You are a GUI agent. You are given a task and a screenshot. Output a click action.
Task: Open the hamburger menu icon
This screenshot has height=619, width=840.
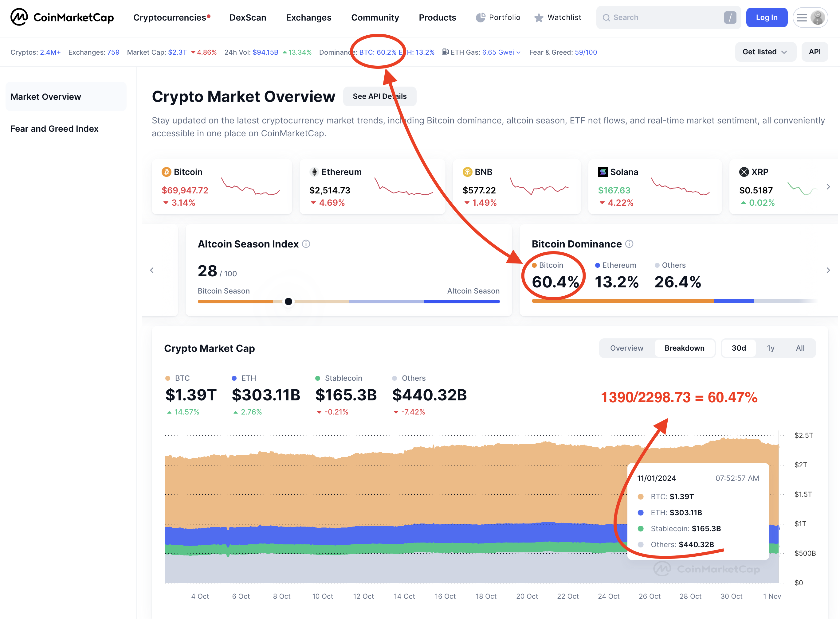tap(801, 18)
